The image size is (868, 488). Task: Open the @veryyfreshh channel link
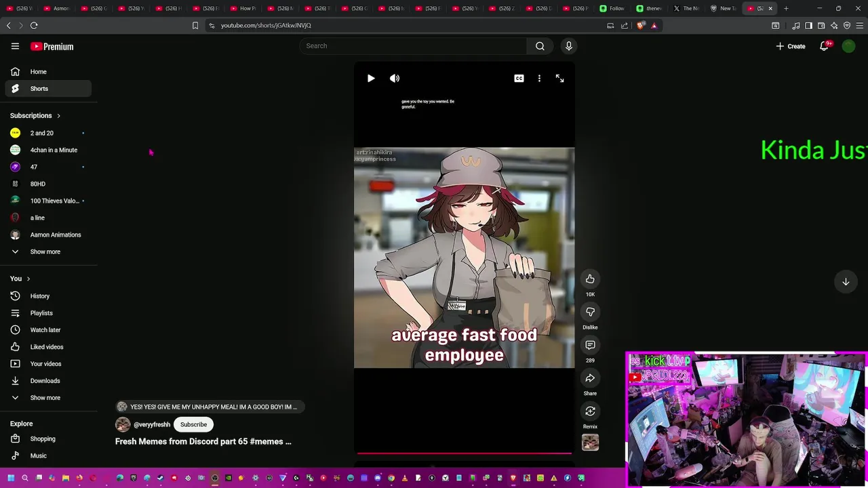click(x=152, y=425)
